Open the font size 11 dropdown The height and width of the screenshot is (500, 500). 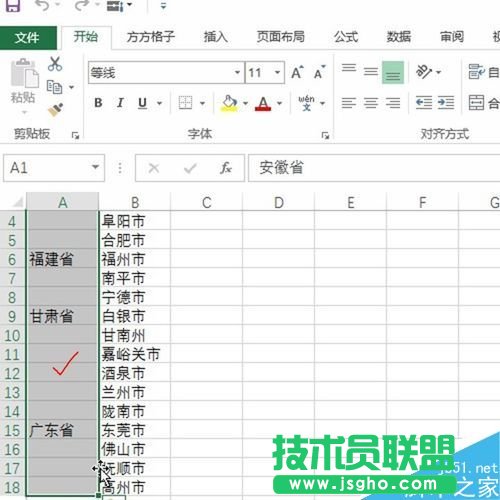click(277, 72)
